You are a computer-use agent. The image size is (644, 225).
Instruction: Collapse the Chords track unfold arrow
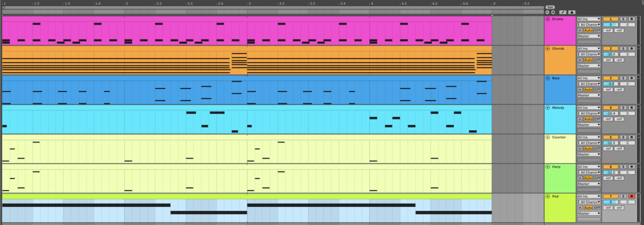pos(548,48)
